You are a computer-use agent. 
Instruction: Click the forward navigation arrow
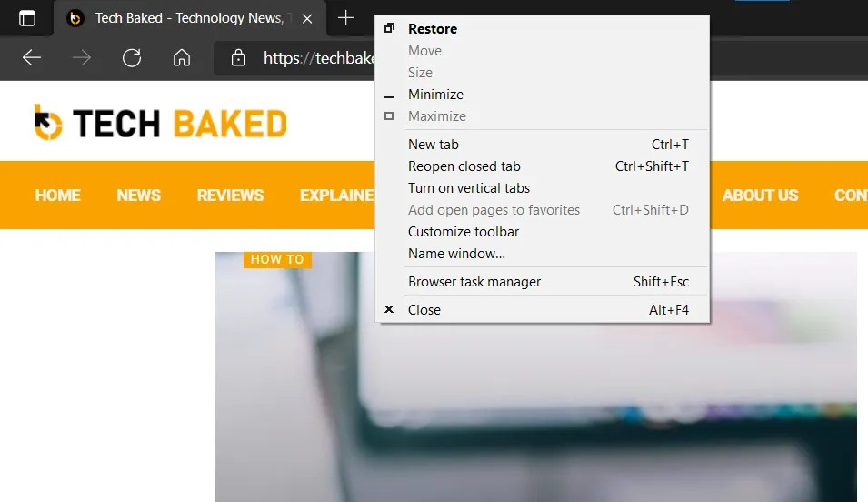(82, 57)
